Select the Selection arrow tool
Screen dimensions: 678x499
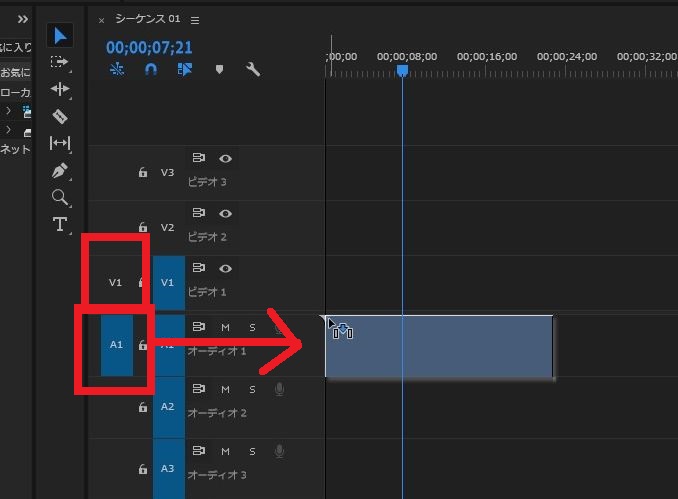coord(60,36)
